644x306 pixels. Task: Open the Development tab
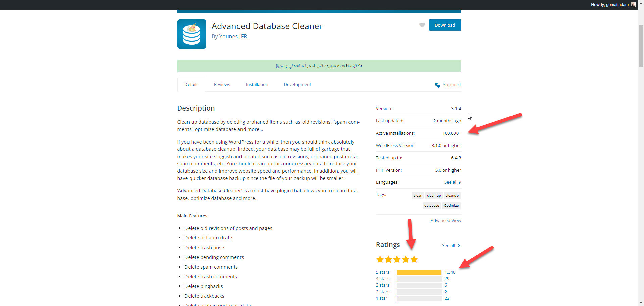298,85
